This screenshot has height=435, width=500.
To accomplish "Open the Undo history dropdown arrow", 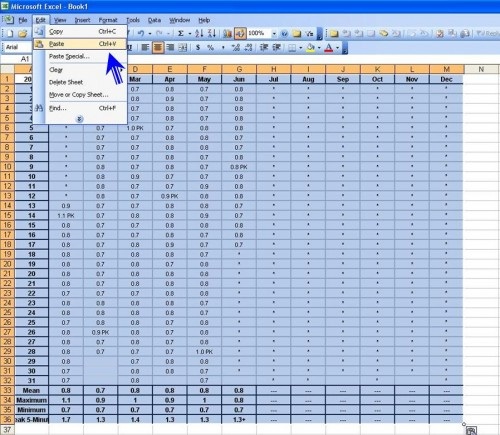I will coord(150,33).
